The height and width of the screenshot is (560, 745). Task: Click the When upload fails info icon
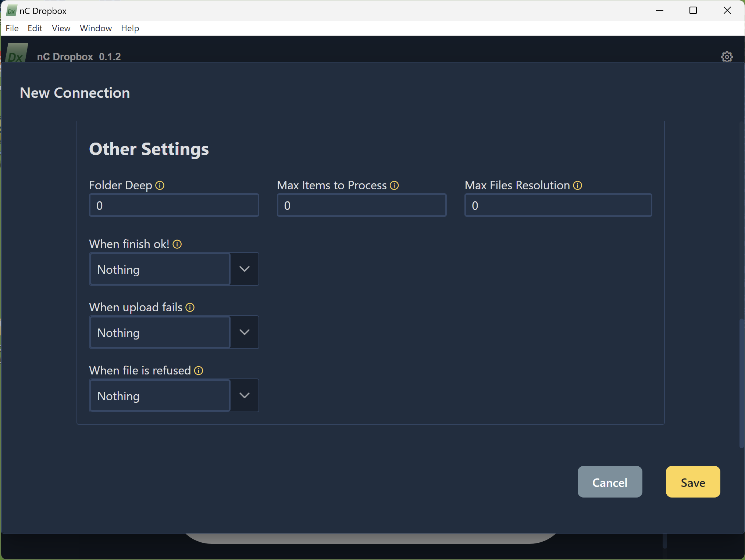(190, 308)
